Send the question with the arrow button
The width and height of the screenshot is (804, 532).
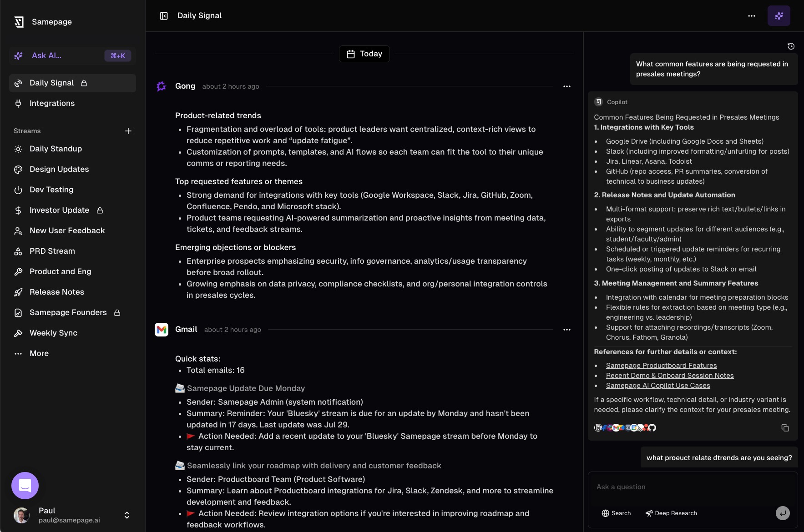[x=783, y=513]
